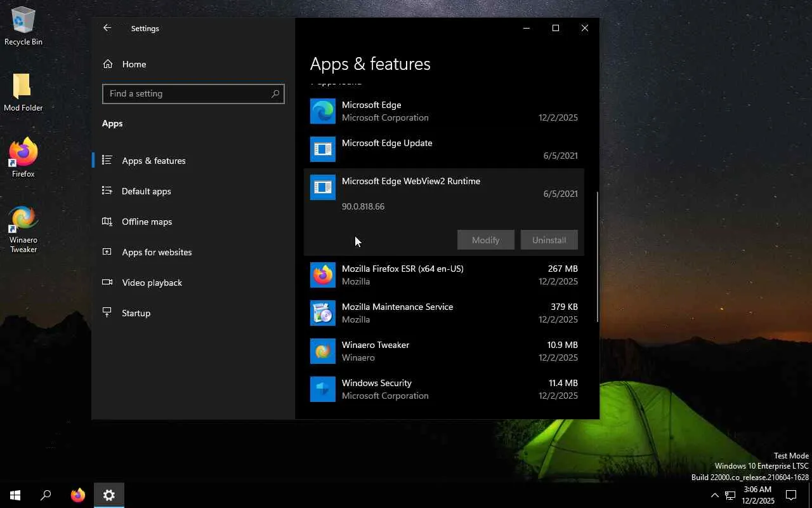
Task: Click the Modify button for WebView2 Runtime
Action: tap(485, 240)
